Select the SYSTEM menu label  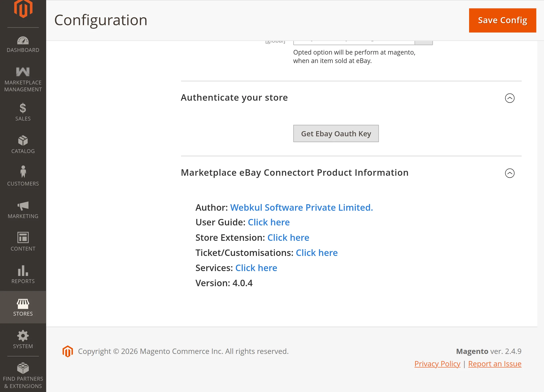23,346
